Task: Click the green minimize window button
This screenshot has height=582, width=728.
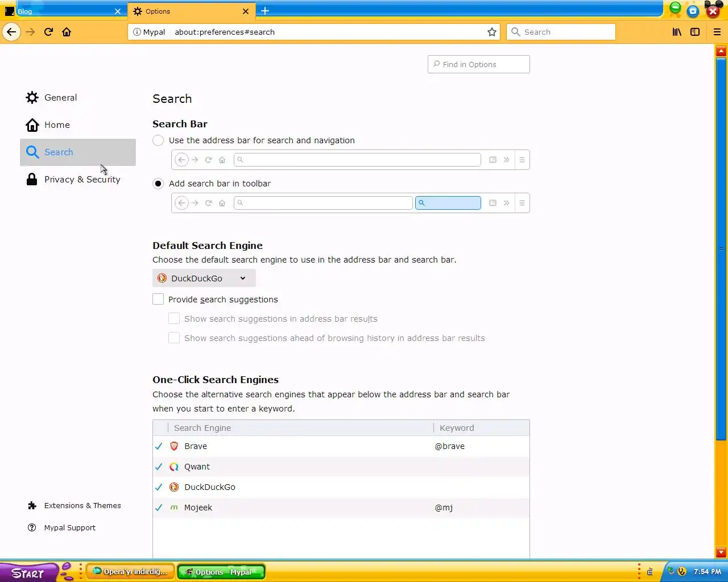Action: tap(675, 8)
